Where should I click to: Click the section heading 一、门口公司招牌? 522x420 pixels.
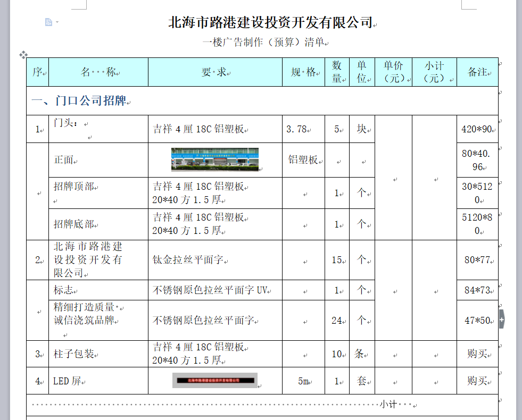[79, 101]
